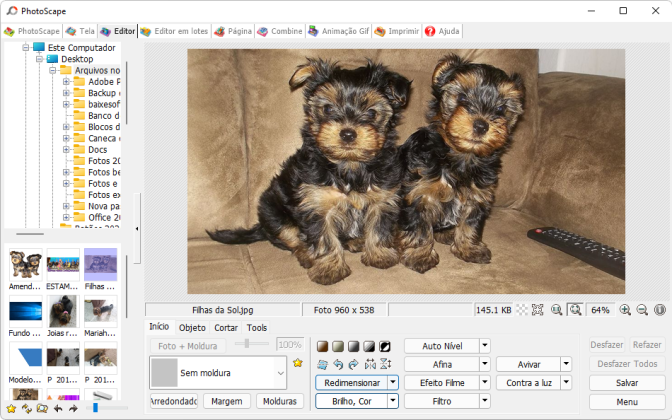Switch to the Objeto tab

(192, 327)
